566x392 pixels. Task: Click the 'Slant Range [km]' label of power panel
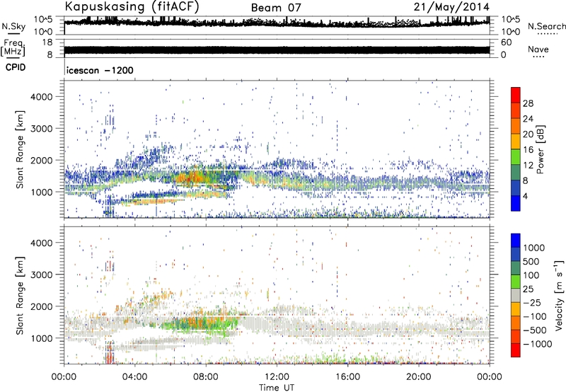coord(20,149)
